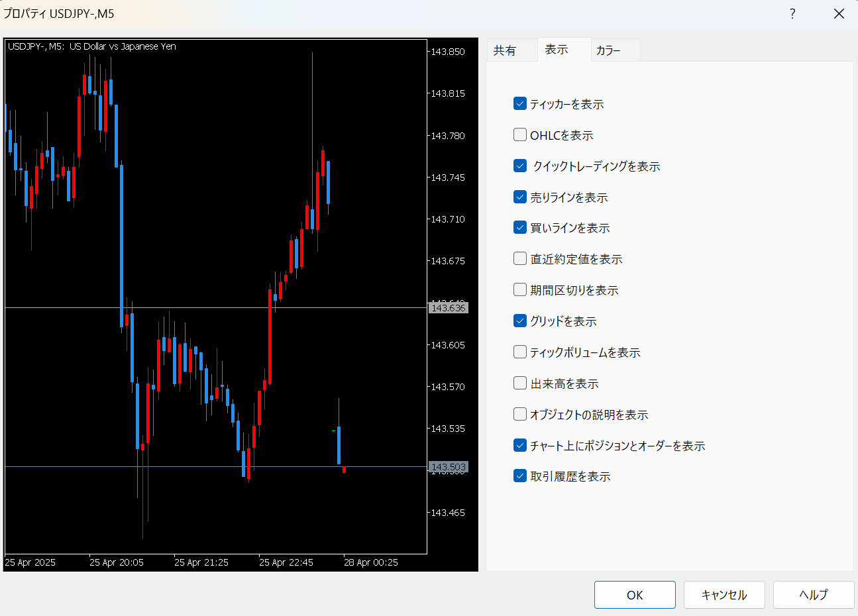The image size is (858, 616).
Task: Turn on オブジェクトの説明を表示 checkbox
Action: [x=520, y=415]
